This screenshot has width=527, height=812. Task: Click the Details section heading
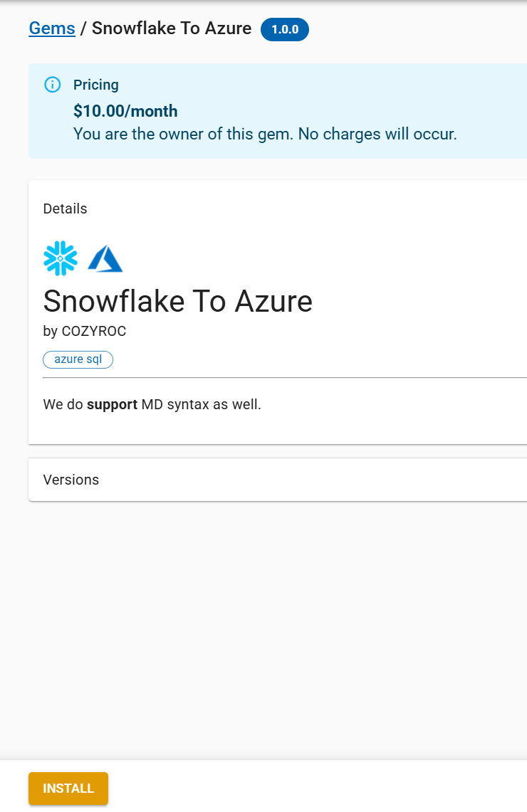point(66,209)
